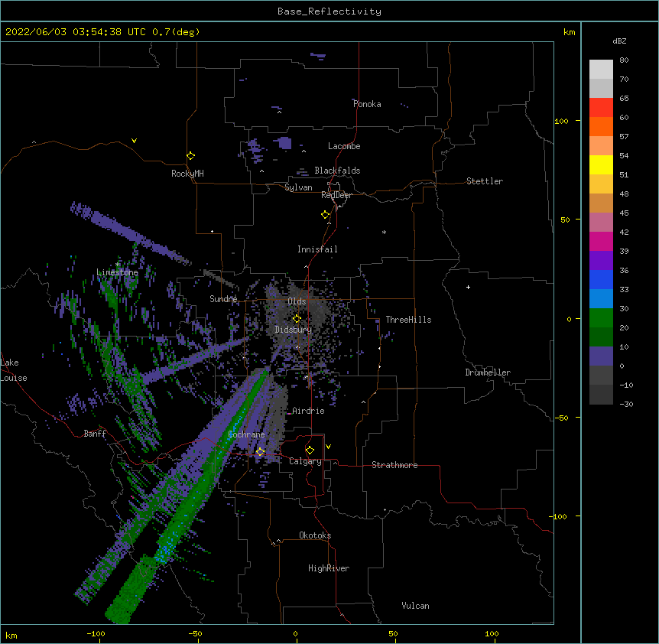Click the brown 48 dBZ legend swatch
659x644 pixels.
[x=601, y=203]
